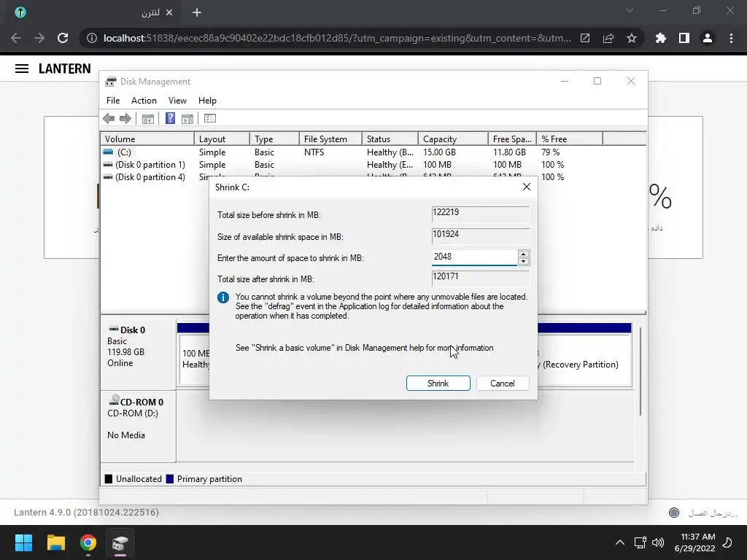Toggle the Show/Hide Console Tree toolbar icon
Image resolution: width=747 pixels, height=560 pixels.
coord(147,119)
